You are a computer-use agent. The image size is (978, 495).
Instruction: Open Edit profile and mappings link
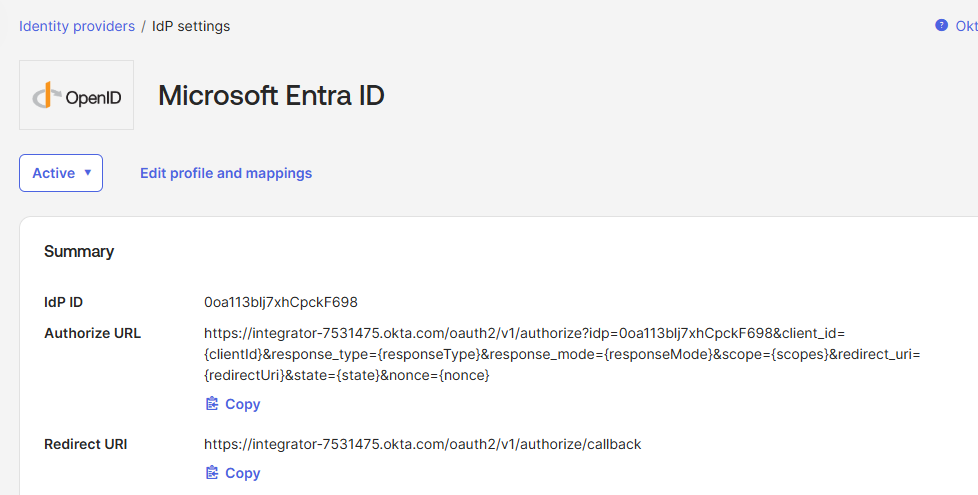[x=226, y=173]
